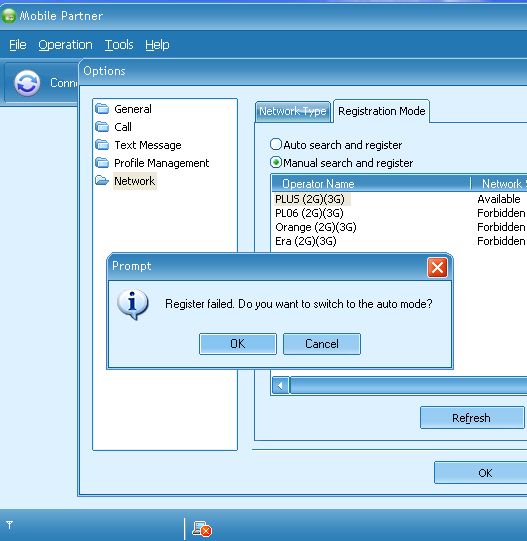This screenshot has width=527, height=541.
Task: Click the Forbidden status of Orange
Action: [501, 227]
